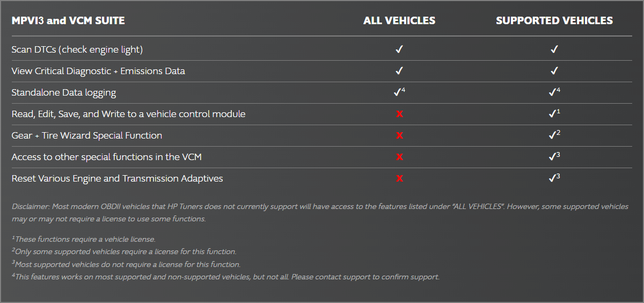Click All Vehicles checkmark for Scan DTCs
The height and width of the screenshot is (303, 644).
tap(399, 49)
